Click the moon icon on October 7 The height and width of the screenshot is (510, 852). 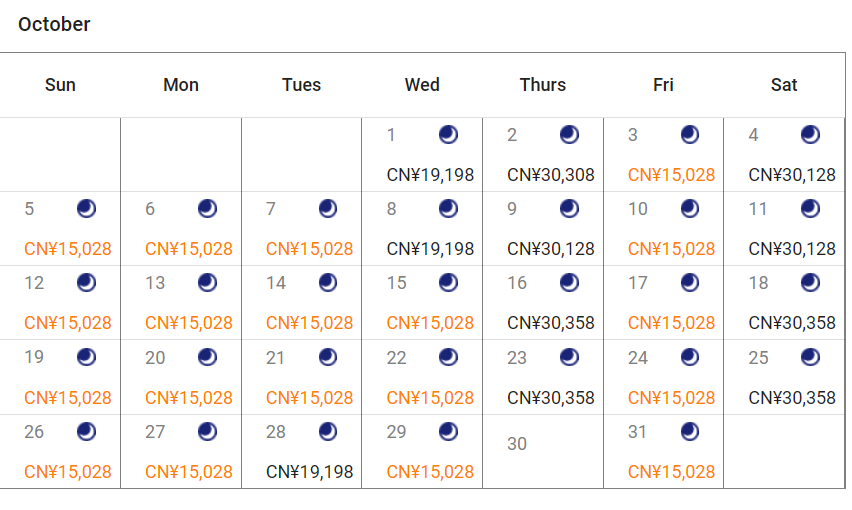coord(328,208)
